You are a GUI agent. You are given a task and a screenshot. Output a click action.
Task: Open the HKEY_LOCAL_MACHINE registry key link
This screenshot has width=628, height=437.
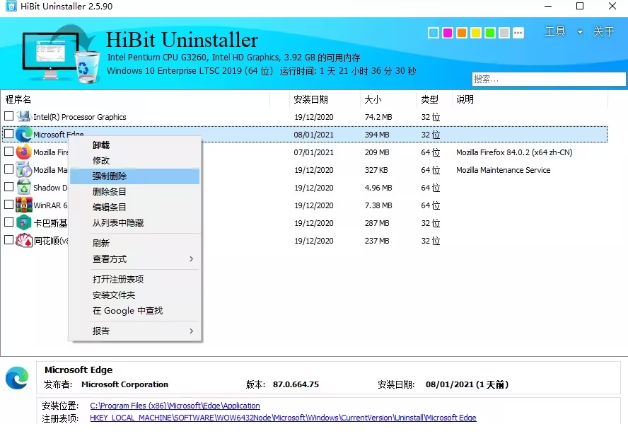pyautogui.click(x=283, y=418)
